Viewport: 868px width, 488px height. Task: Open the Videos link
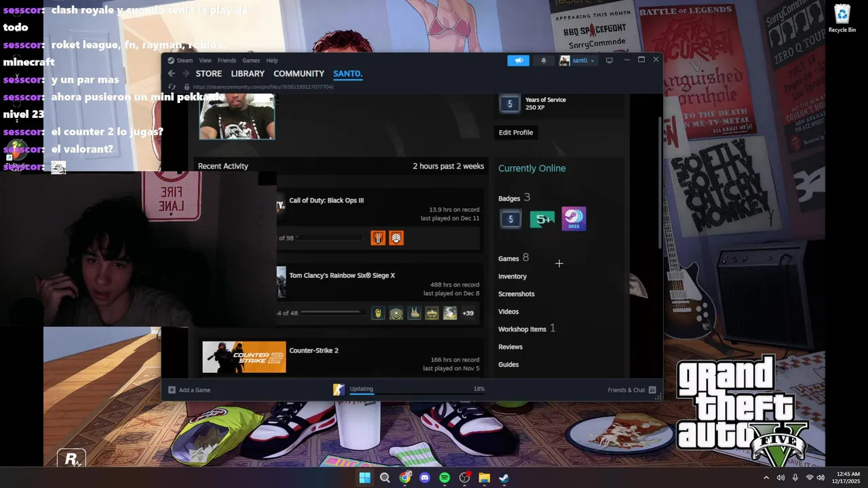(x=508, y=312)
